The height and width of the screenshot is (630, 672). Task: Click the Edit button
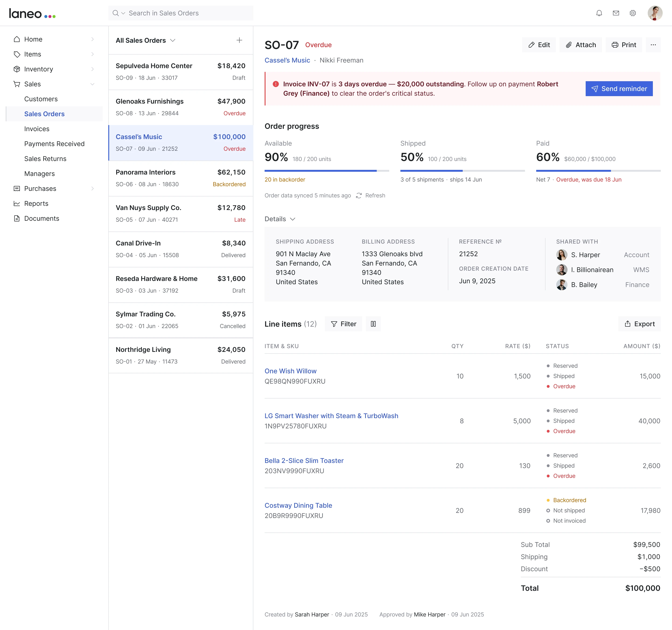(x=539, y=45)
